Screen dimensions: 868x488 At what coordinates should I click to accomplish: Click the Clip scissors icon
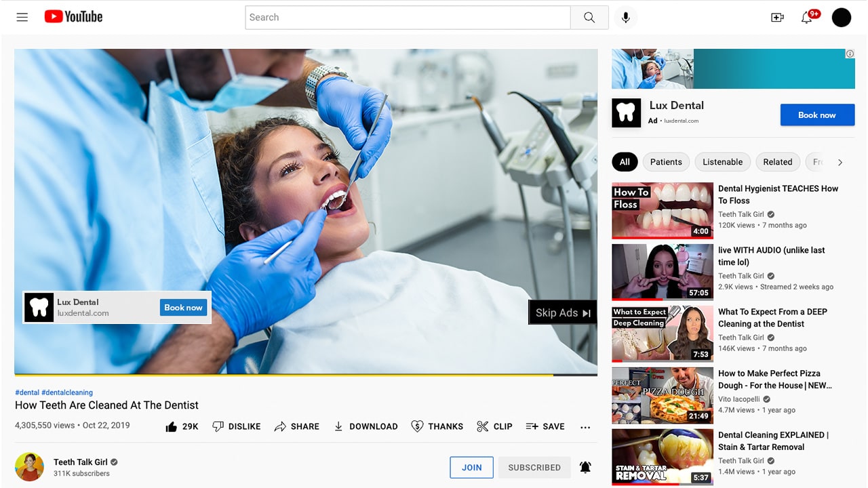[483, 426]
